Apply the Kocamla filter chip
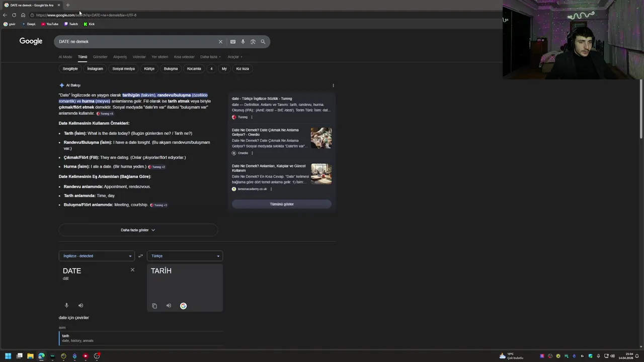 click(194, 69)
